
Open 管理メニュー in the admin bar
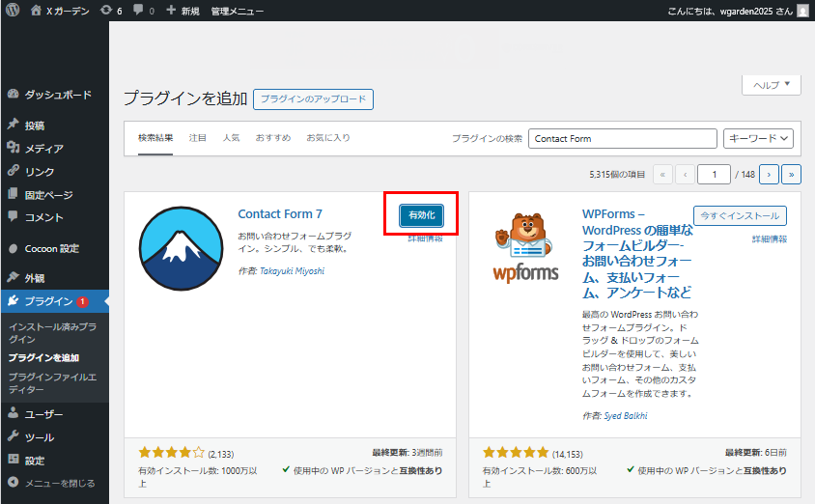coord(237,11)
